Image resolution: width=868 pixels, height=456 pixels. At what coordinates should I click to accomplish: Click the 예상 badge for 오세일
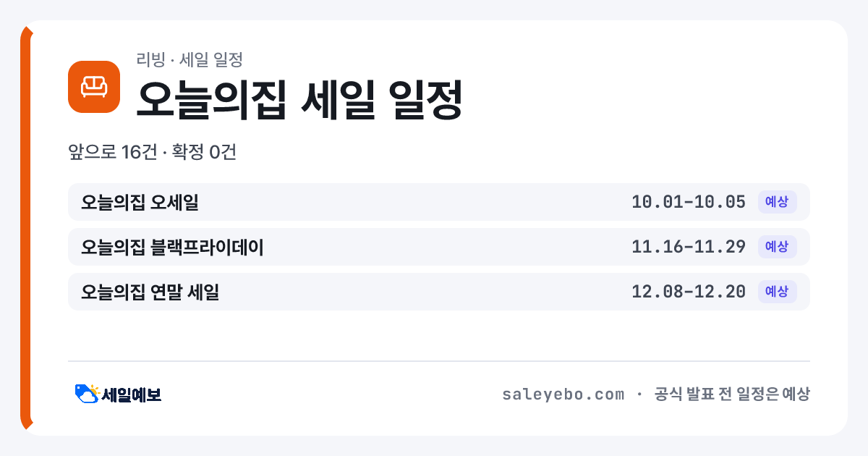coord(777,202)
